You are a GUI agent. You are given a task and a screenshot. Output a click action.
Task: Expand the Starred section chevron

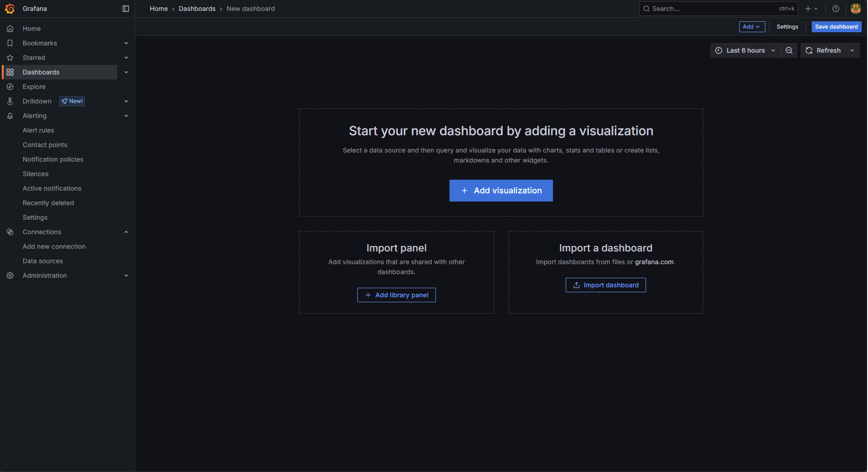tap(126, 58)
